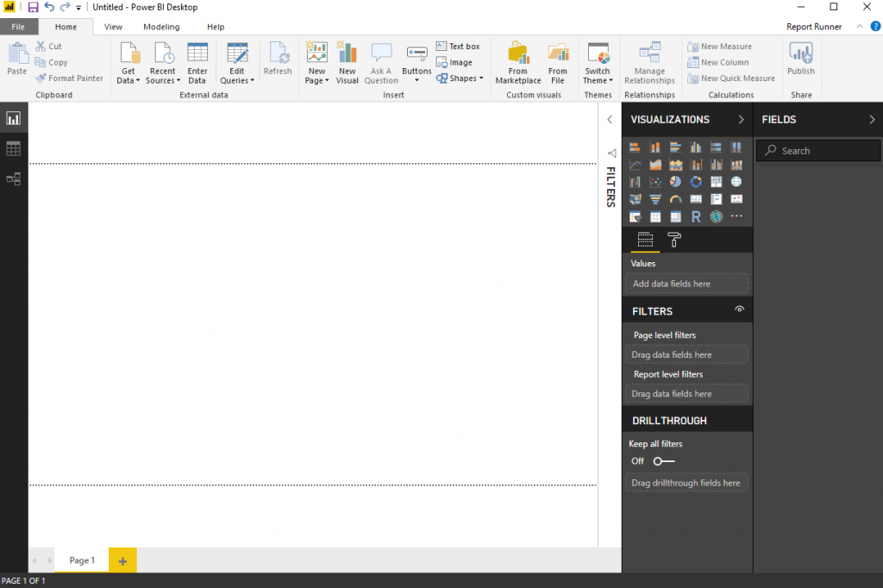
Task: Add a New Visual
Action: (x=348, y=64)
